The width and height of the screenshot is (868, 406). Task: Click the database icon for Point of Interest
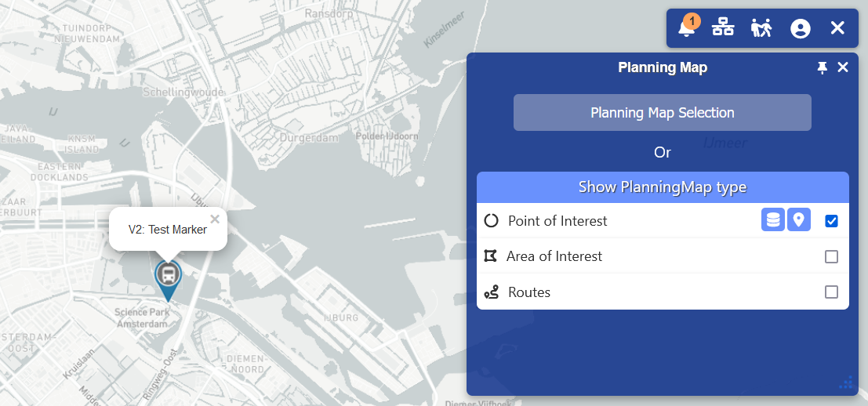(773, 220)
